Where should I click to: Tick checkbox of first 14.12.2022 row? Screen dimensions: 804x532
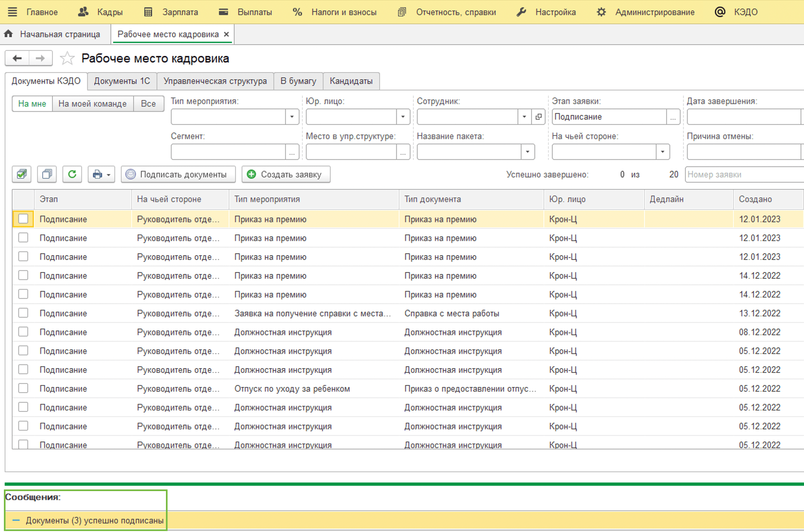[x=23, y=275]
